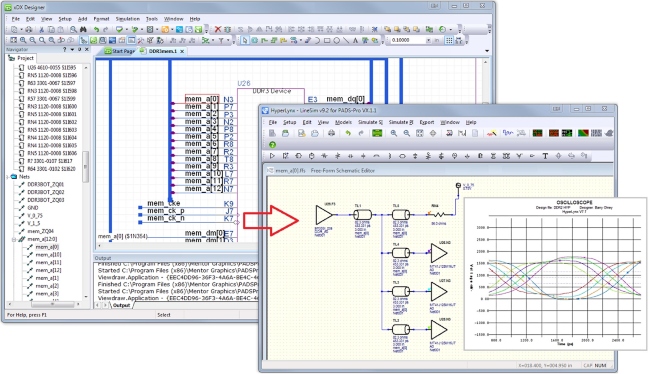Toggle the Navigator panel auto-hide pin
The height and width of the screenshot is (374, 650).
coord(80,49)
